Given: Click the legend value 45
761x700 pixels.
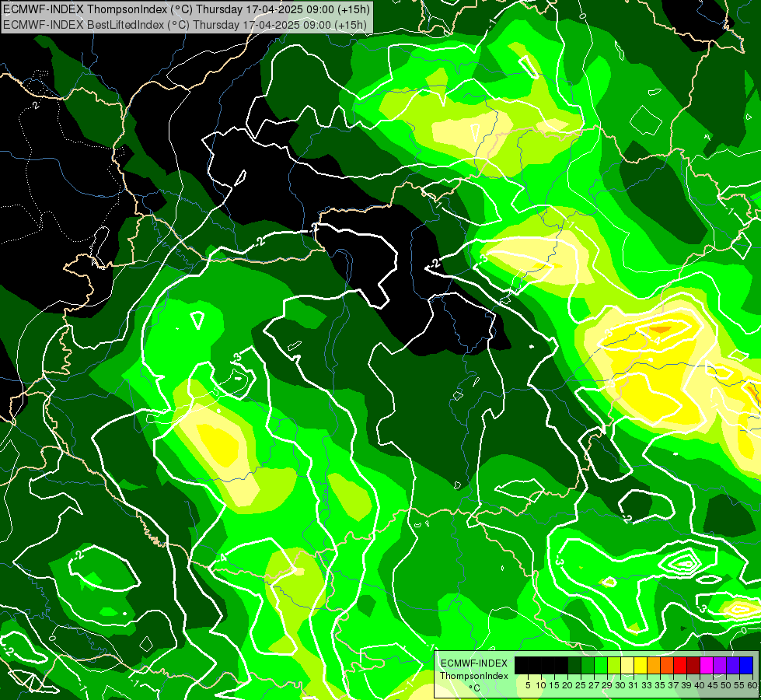Looking at the screenshot, I should 714,685.
